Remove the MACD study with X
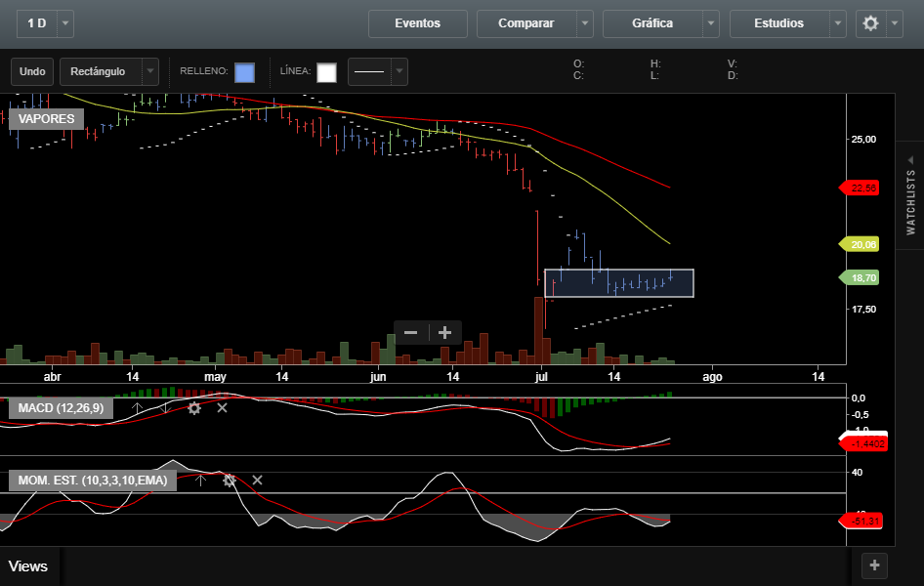 tap(222, 407)
